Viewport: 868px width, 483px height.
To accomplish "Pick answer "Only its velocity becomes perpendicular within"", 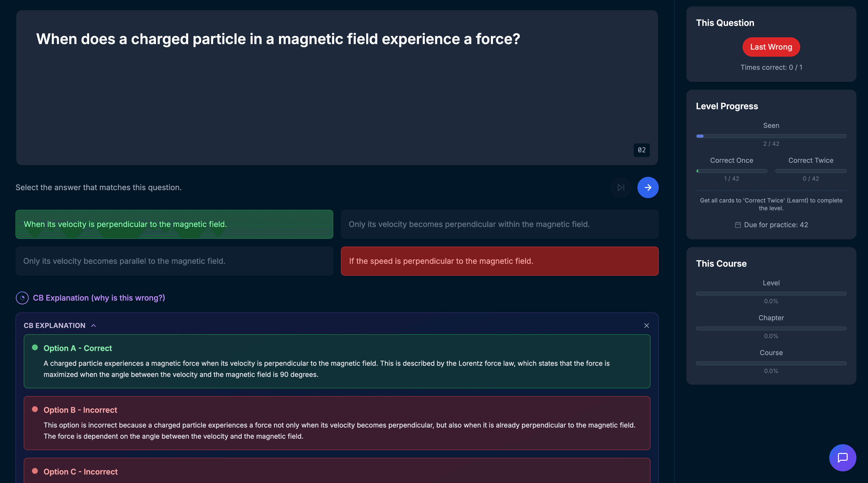I will pyautogui.click(x=499, y=224).
